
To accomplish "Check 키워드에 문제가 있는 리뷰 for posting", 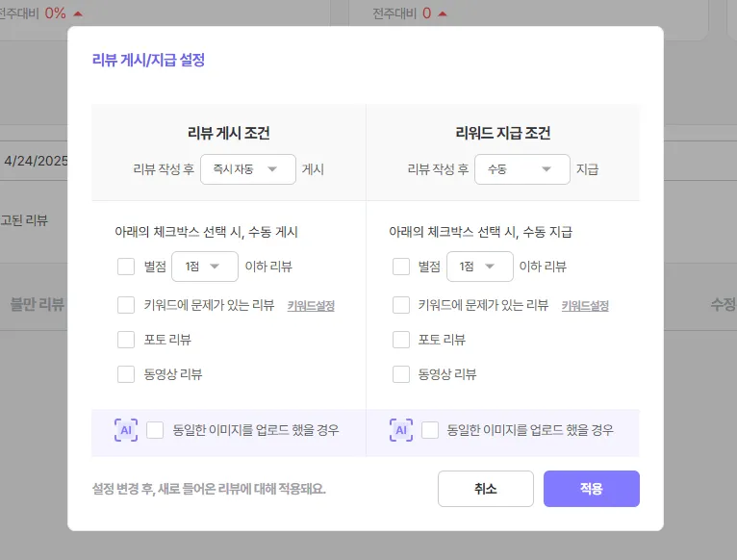I will (x=126, y=305).
